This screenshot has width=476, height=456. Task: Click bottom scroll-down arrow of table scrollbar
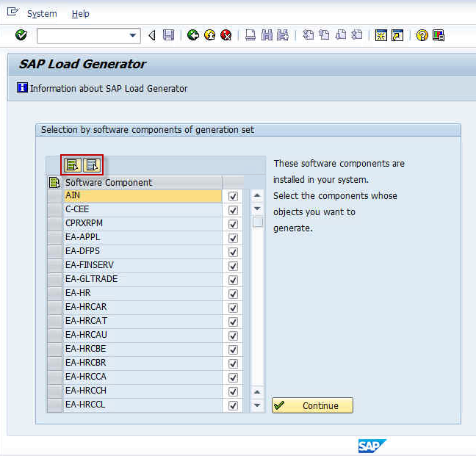257,405
